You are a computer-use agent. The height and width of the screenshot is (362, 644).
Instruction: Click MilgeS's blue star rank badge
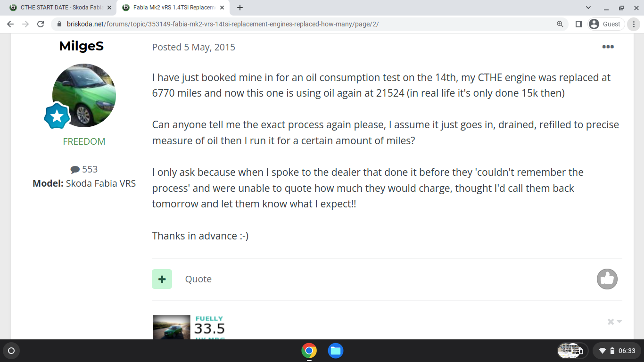pos(57,115)
